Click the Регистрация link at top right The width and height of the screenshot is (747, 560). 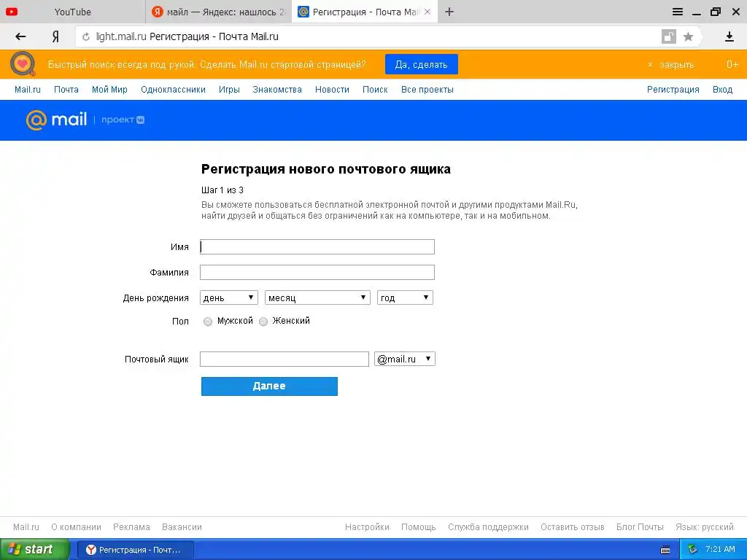coord(673,90)
